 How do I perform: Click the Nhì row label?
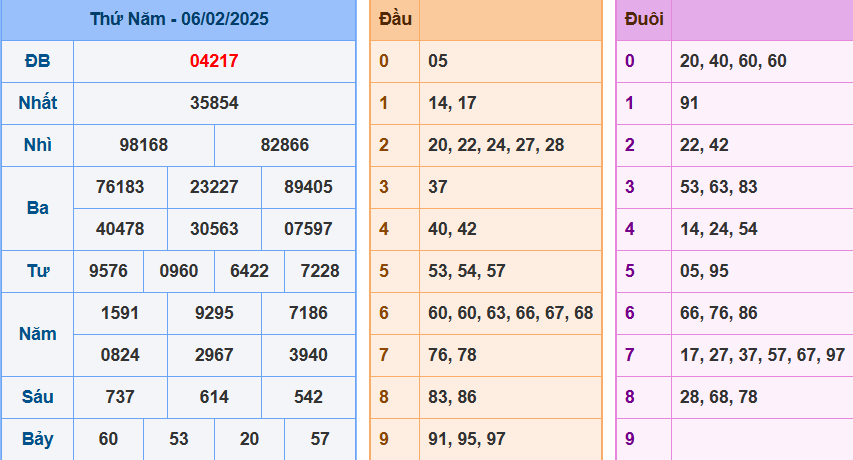(x=38, y=145)
